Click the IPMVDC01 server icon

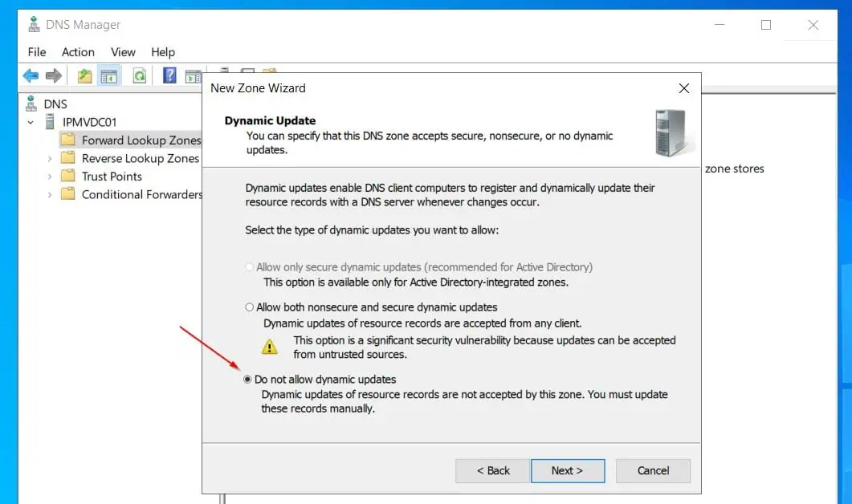(50, 122)
